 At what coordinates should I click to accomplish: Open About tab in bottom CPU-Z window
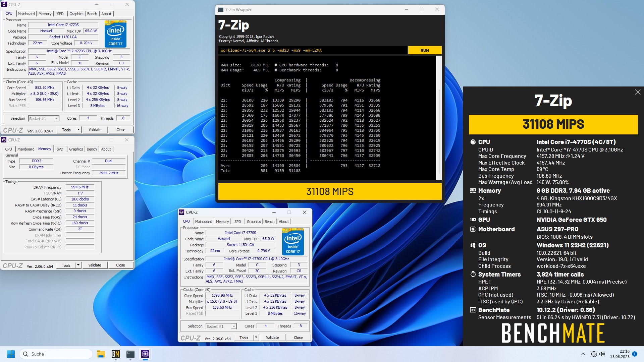point(284,222)
